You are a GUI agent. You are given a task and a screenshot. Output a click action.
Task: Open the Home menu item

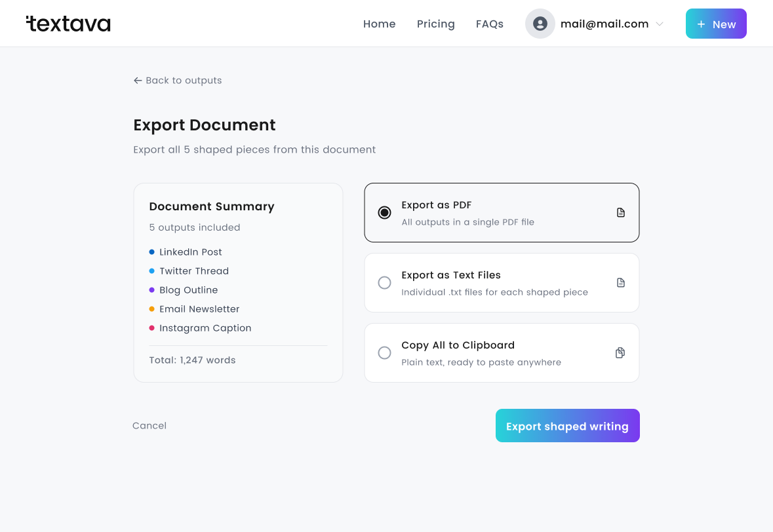(x=379, y=24)
